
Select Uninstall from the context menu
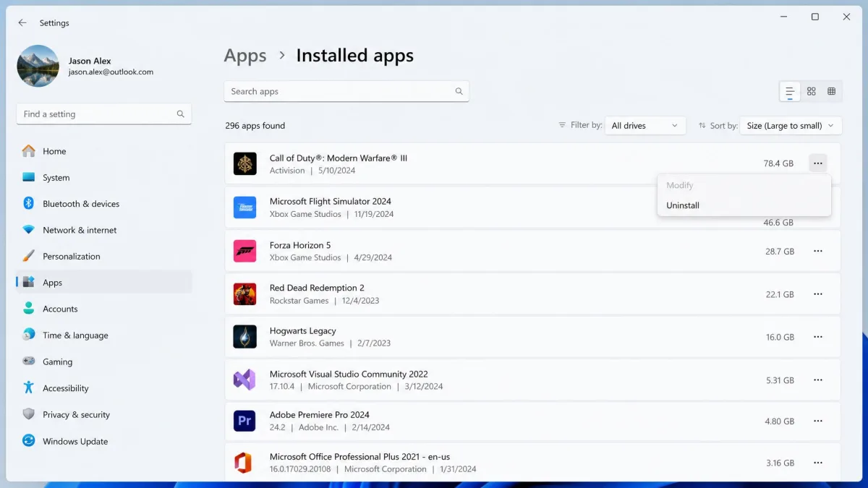pyautogui.click(x=744, y=205)
